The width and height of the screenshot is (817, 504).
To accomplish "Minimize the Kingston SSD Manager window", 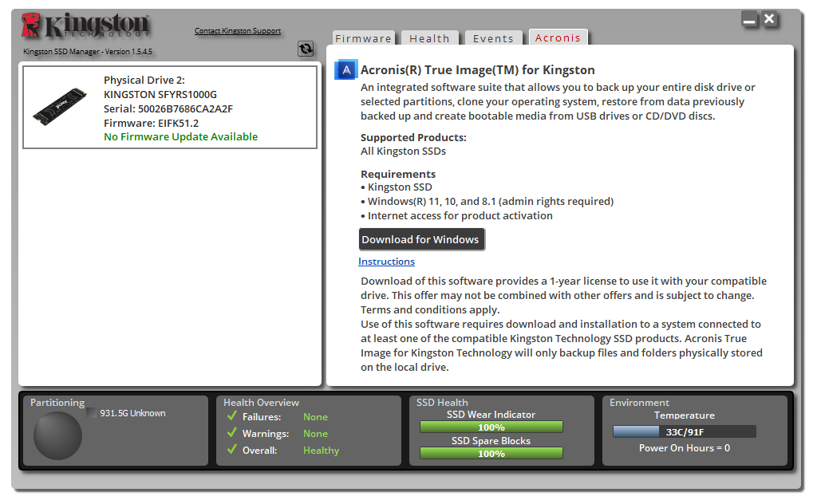I will point(749,19).
